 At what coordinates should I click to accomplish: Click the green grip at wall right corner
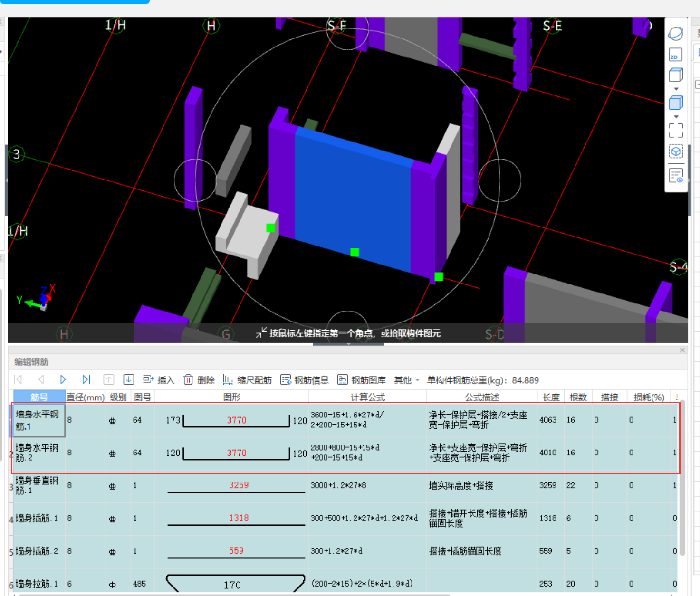[x=439, y=276]
